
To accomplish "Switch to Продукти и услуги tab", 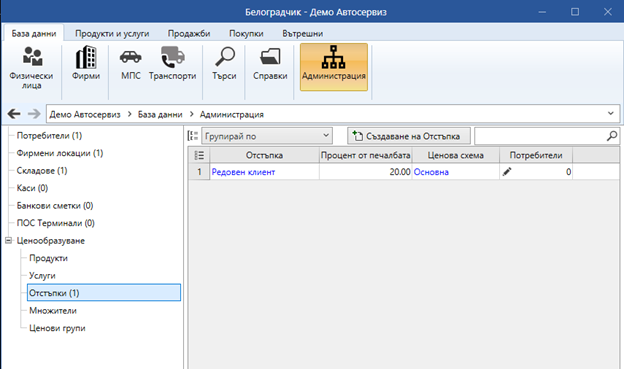I will pyautogui.click(x=112, y=34).
